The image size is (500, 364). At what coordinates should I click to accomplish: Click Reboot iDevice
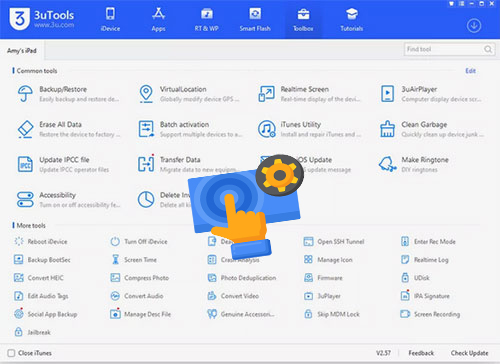[41, 241]
